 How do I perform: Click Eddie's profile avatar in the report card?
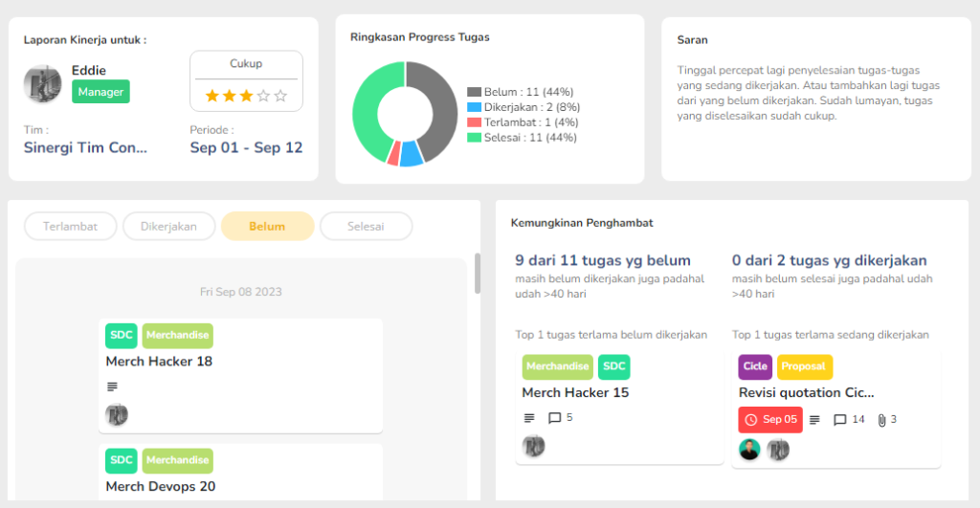click(x=43, y=84)
